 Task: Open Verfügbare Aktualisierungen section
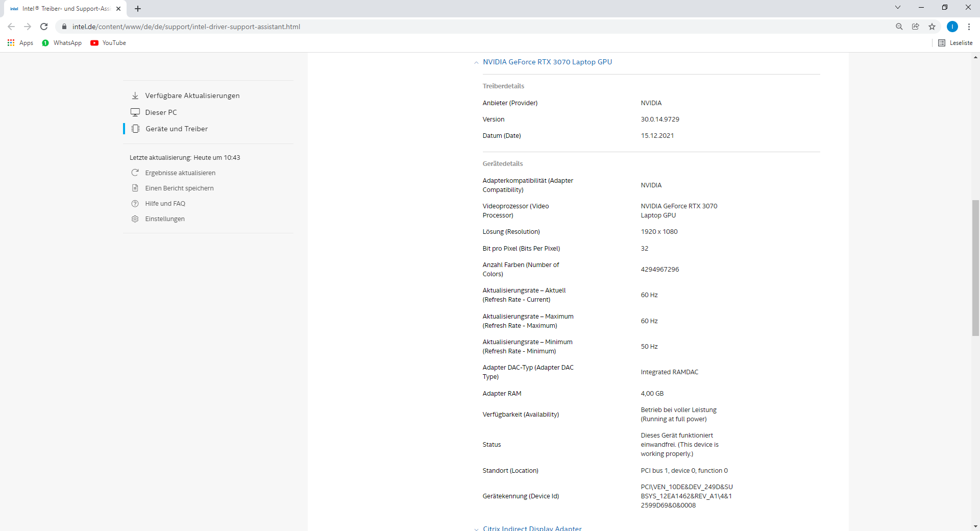(x=192, y=95)
